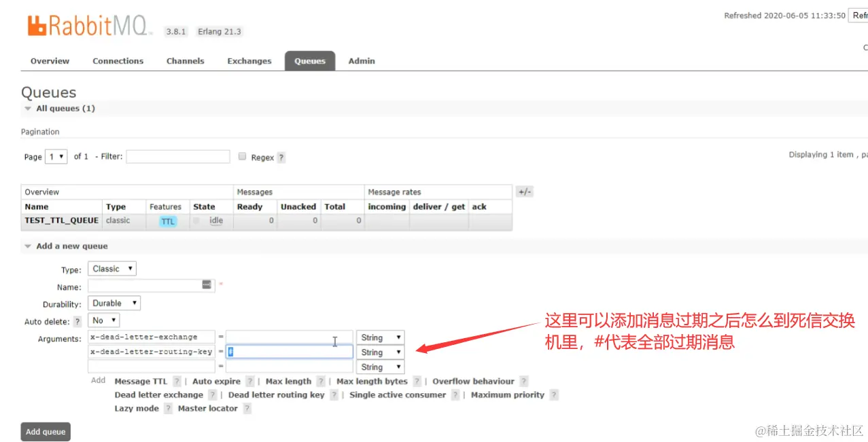Click the RabbitMQ logo
Viewport: 868px width, 442px height.
90,26
